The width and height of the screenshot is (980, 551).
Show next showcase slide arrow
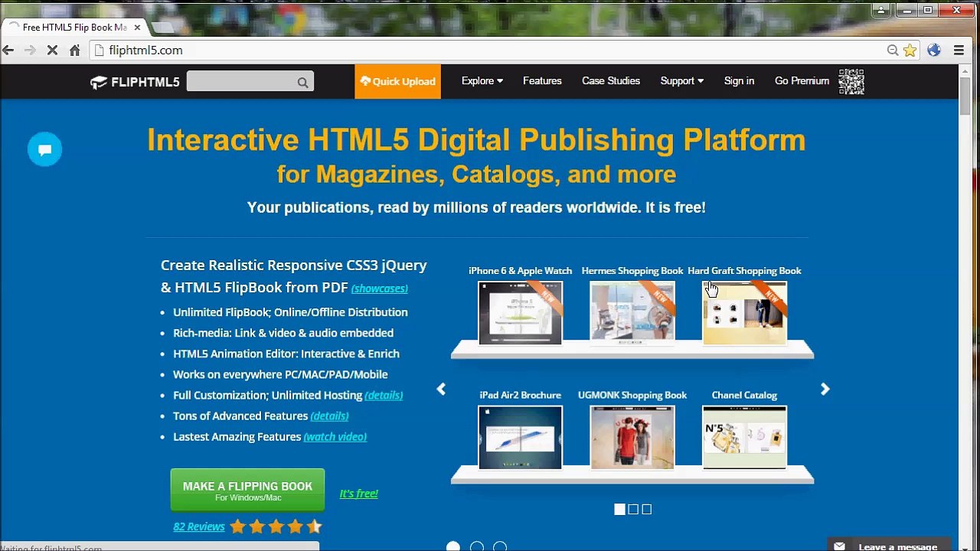825,390
